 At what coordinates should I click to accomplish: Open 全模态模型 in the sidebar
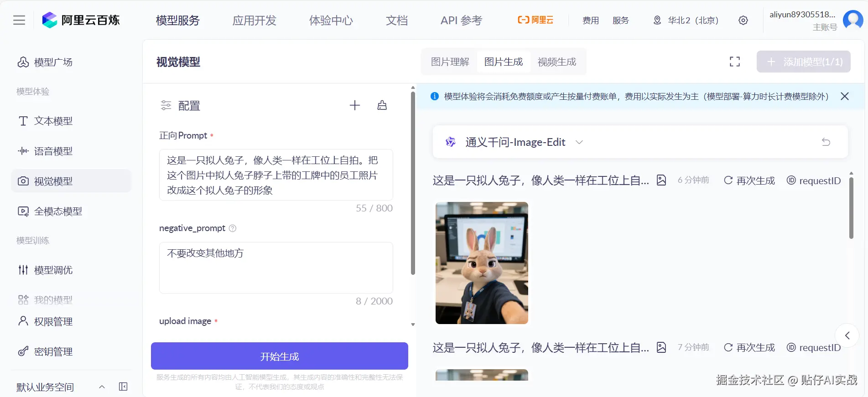(71, 211)
